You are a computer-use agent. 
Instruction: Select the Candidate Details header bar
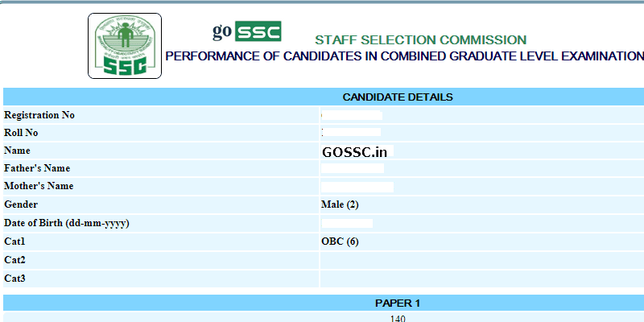click(x=398, y=97)
